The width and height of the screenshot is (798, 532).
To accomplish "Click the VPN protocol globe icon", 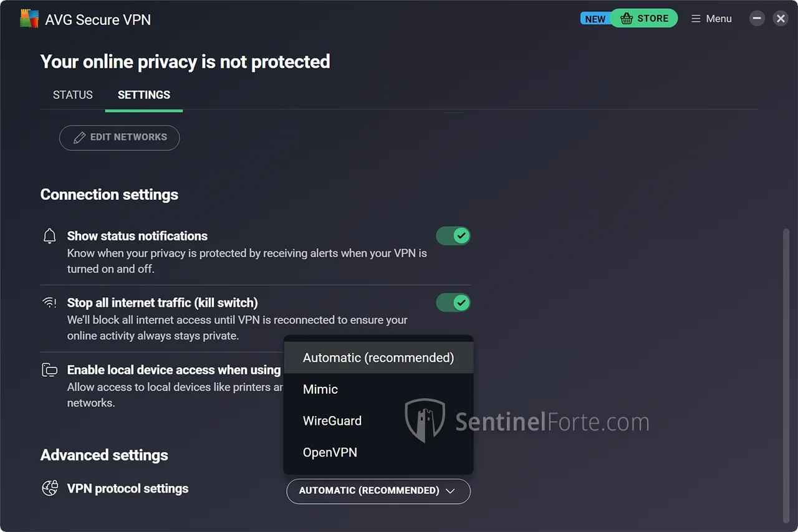I will 50,488.
